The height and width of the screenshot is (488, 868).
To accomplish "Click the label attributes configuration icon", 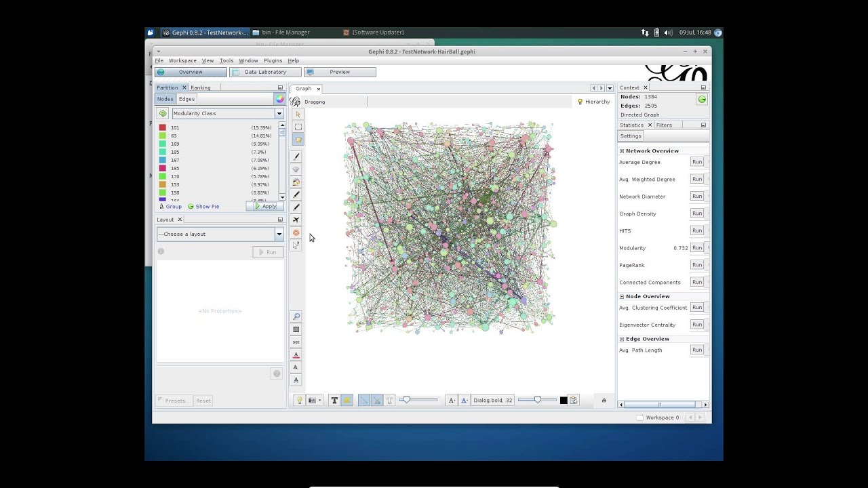I will point(574,401).
